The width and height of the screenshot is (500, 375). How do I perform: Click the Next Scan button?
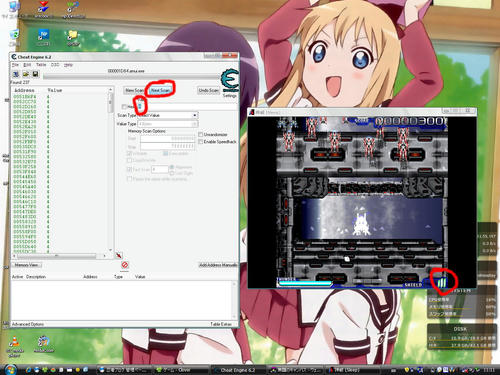click(x=160, y=90)
